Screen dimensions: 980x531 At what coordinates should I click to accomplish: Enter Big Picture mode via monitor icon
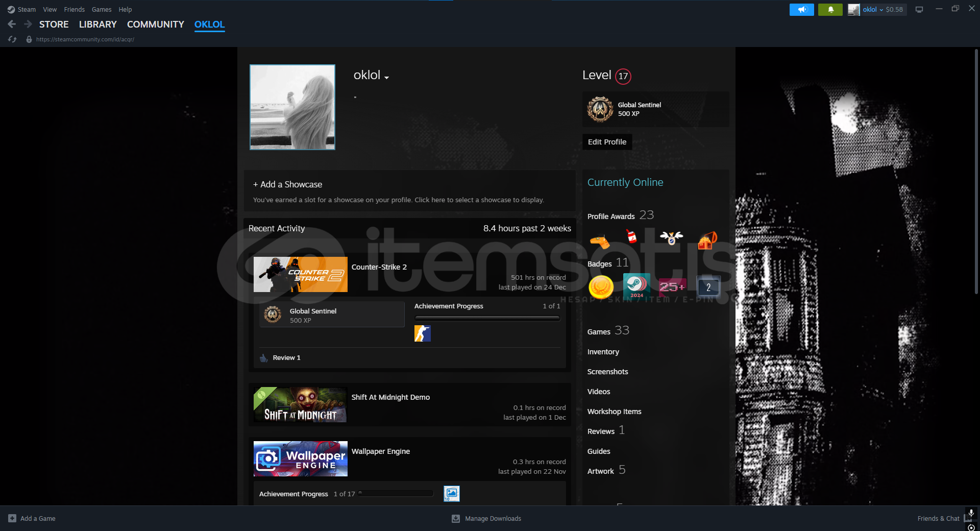919,10
